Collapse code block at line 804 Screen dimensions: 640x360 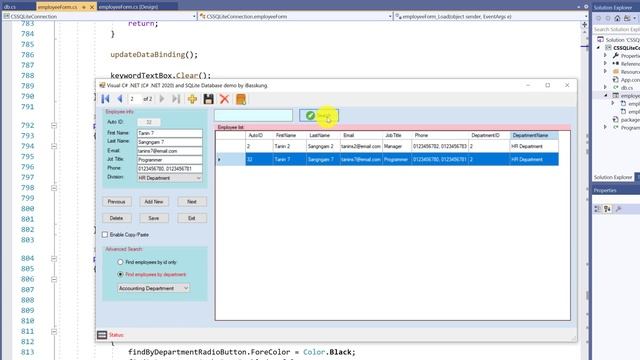[54, 258]
